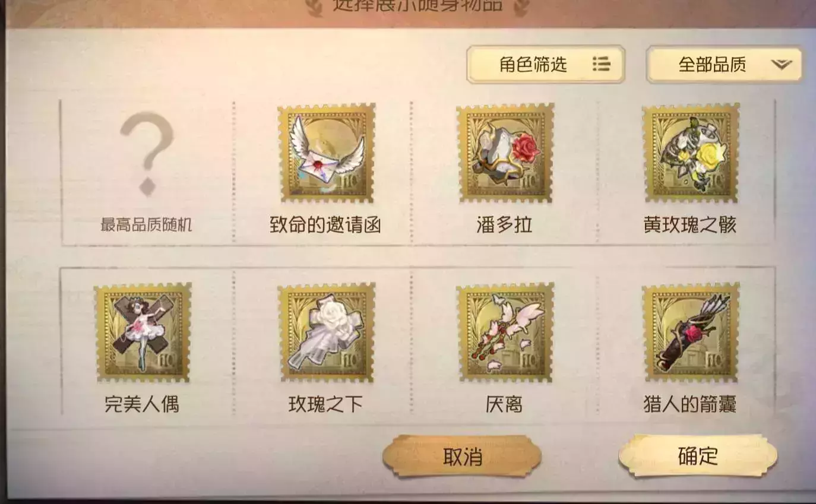Choose the 潘多拉 red rose stamp

pos(505,153)
